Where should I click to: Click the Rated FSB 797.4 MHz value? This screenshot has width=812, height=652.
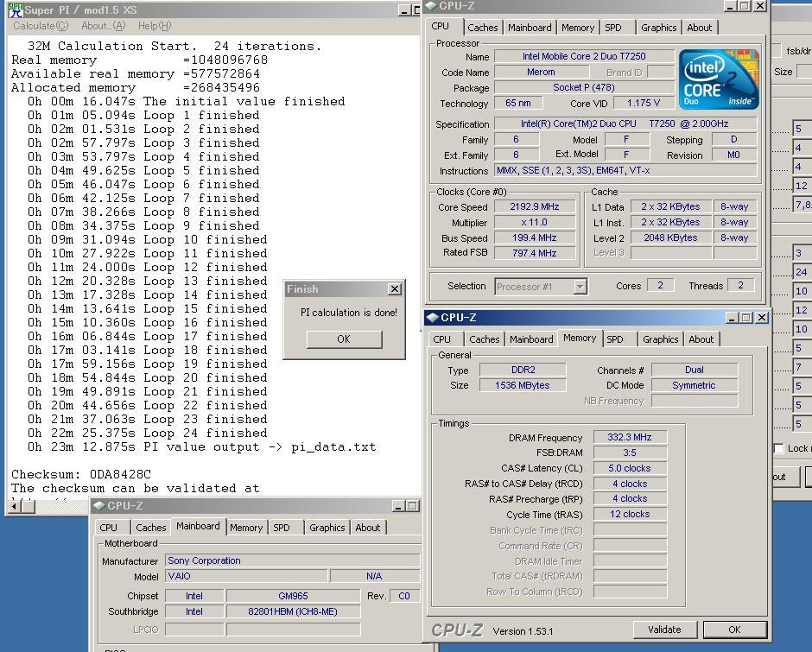click(535, 253)
